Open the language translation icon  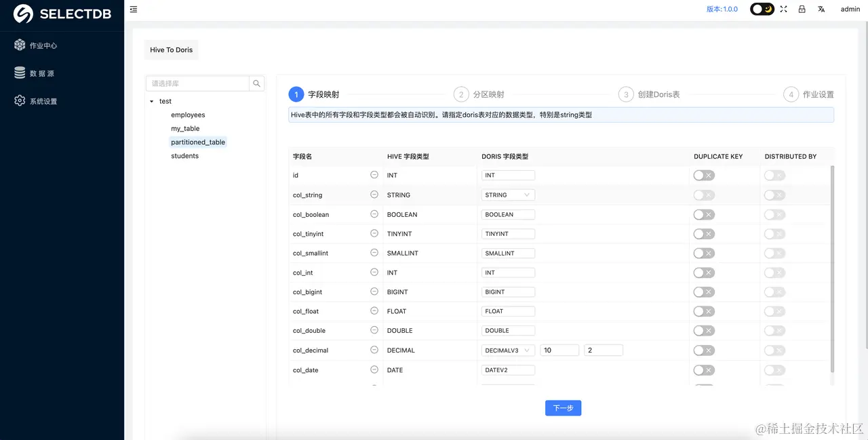click(x=821, y=9)
